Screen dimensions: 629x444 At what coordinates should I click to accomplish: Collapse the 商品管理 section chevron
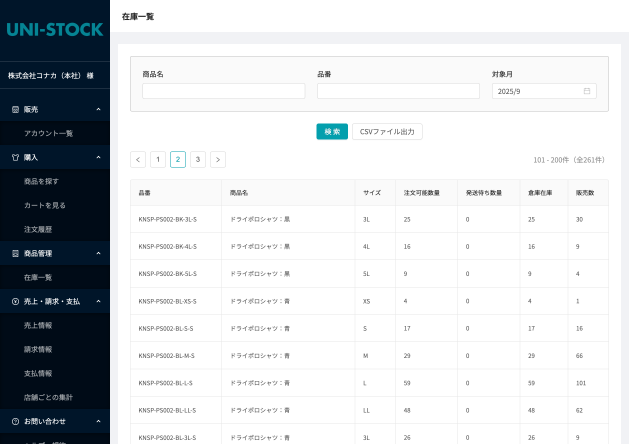point(98,253)
